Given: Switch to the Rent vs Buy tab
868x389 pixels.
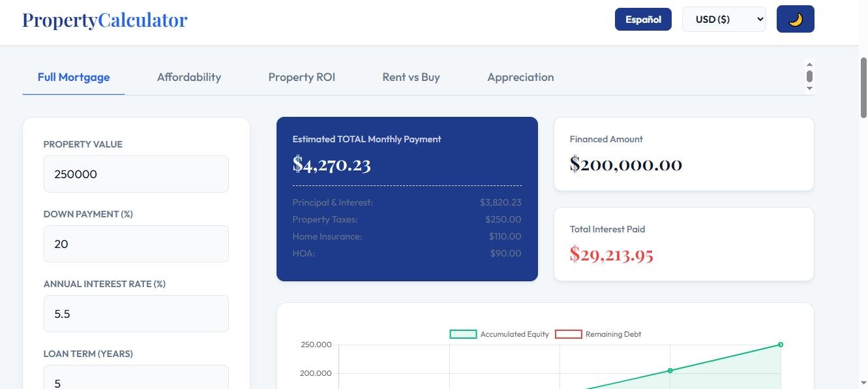Looking at the screenshot, I should point(411,76).
